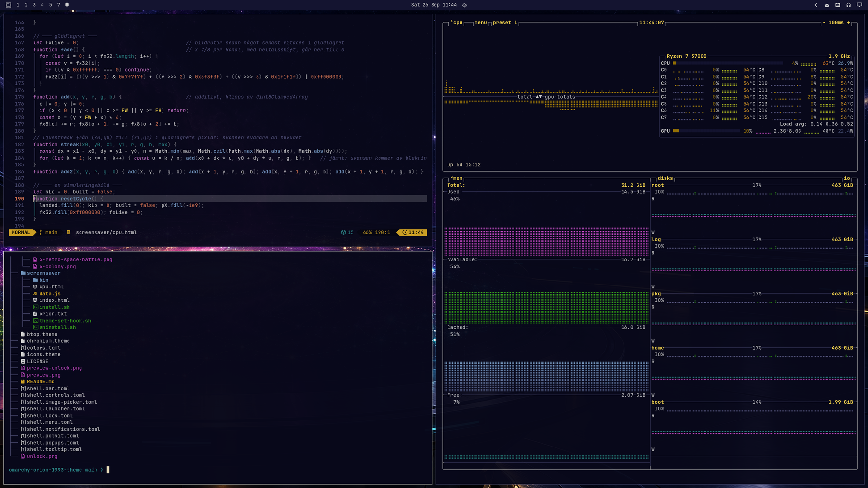
Task: Switch to workspace 5 in top bar
Action: click(51, 5)
